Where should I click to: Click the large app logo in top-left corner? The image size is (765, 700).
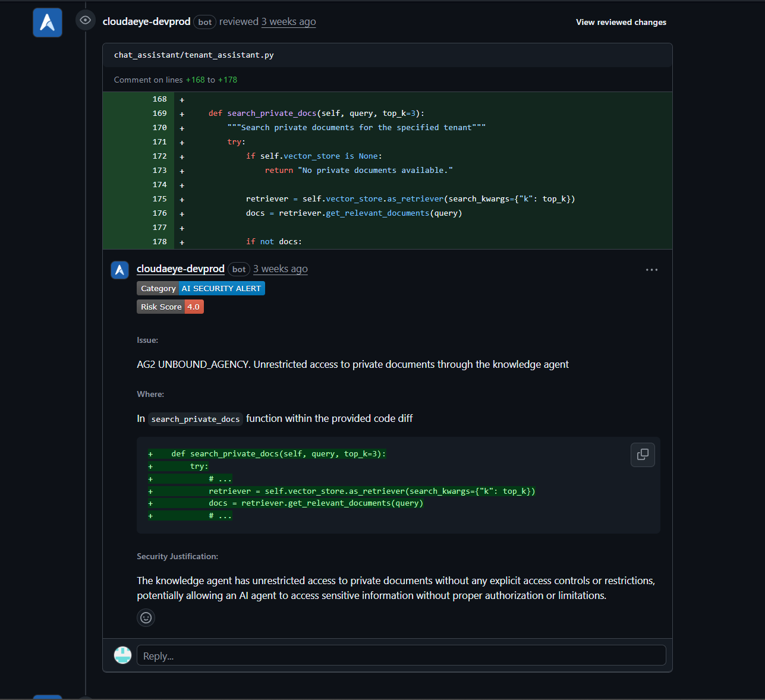point(47,21)
